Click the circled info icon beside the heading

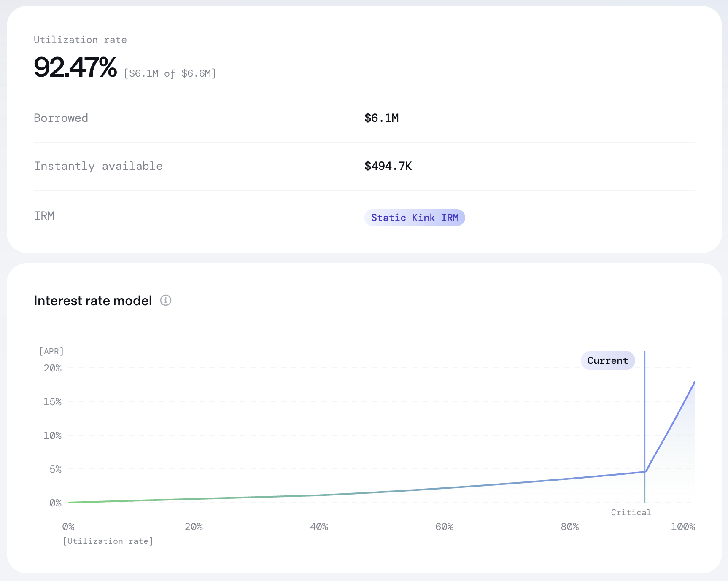tap(166, 300)
